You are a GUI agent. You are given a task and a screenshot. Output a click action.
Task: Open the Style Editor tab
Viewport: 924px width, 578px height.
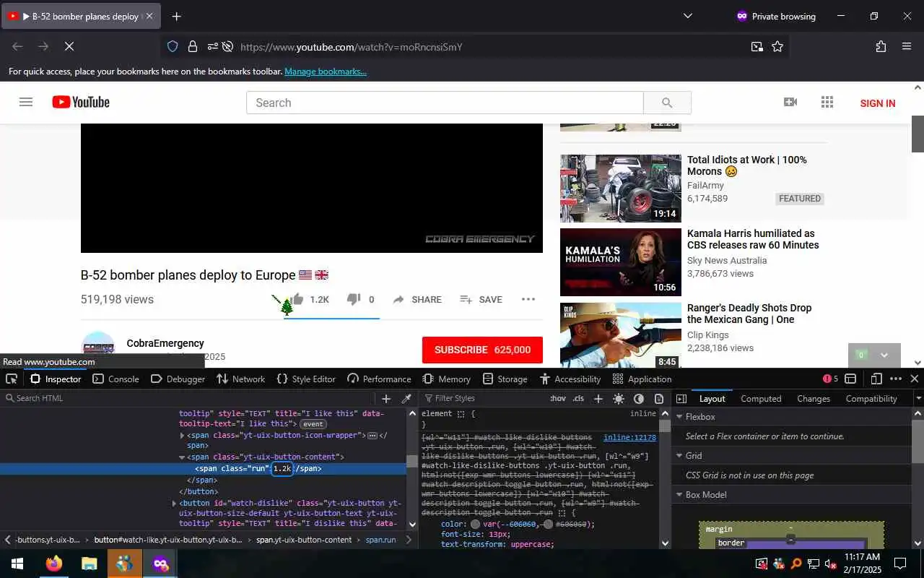[x=306, y=379]
